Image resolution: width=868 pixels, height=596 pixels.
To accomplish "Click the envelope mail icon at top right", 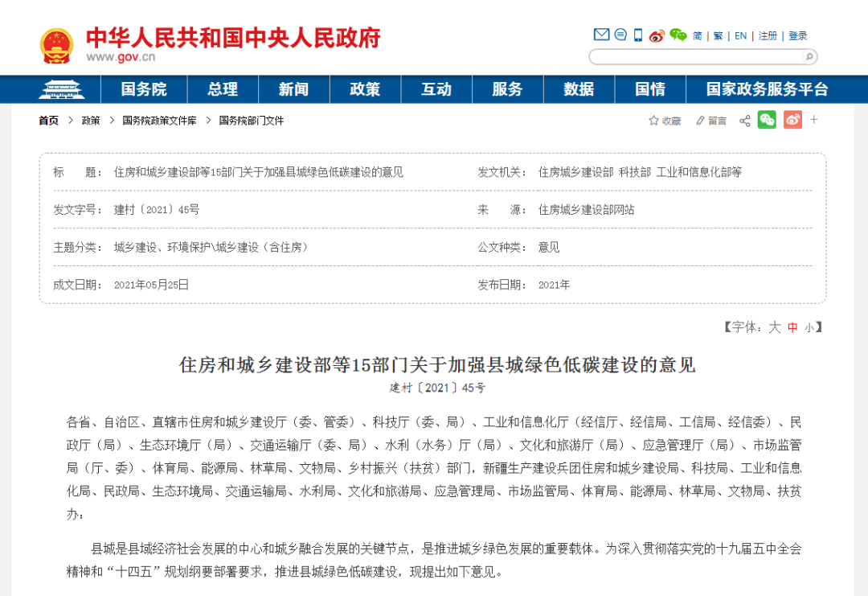I will 601,34.
